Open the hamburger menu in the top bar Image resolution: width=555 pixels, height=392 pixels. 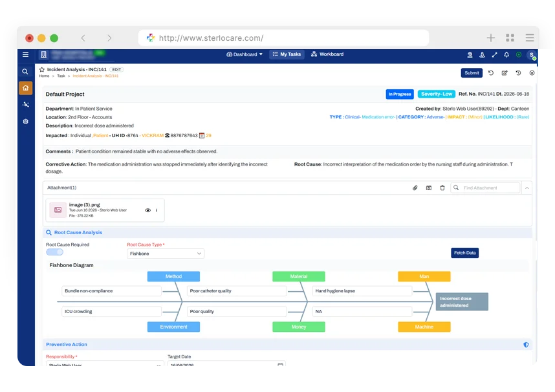(x=25, y=54)
